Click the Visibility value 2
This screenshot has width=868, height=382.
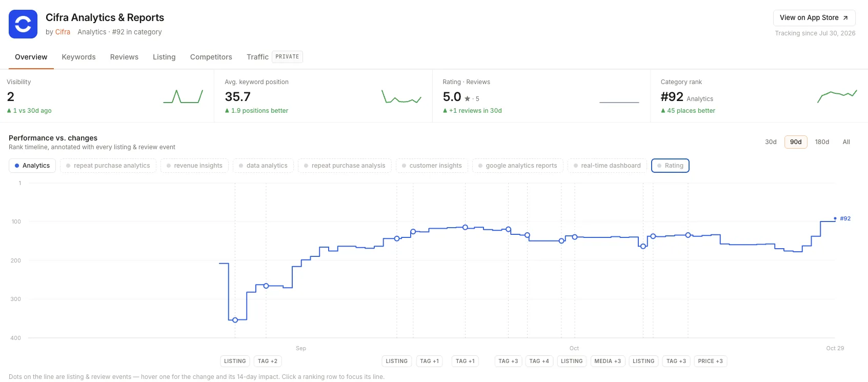click(x=11, y=96)
